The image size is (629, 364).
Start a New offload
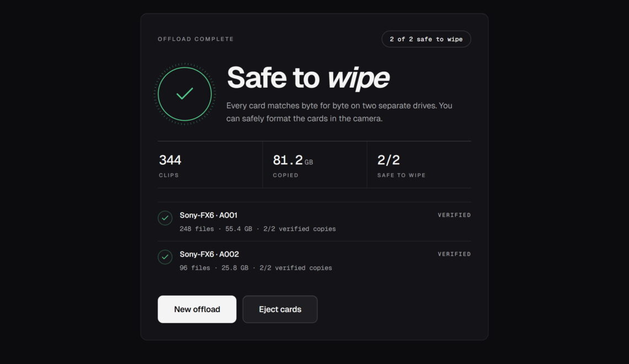[x=197, y=309]
